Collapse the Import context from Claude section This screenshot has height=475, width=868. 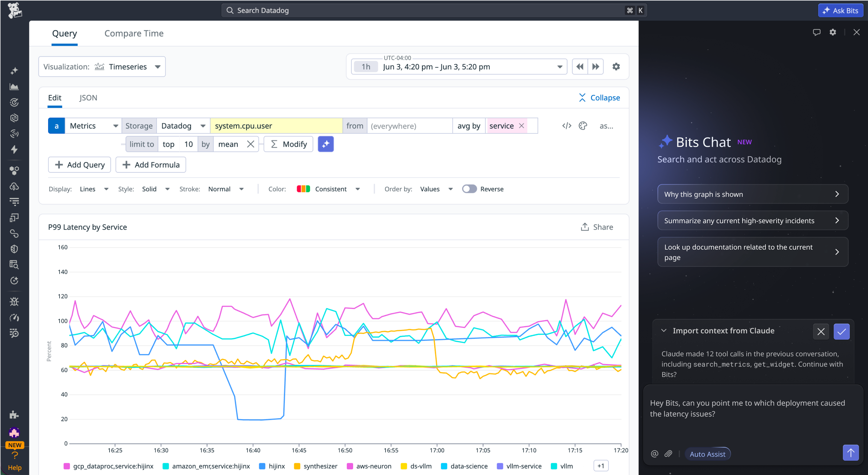pos(664,330)
